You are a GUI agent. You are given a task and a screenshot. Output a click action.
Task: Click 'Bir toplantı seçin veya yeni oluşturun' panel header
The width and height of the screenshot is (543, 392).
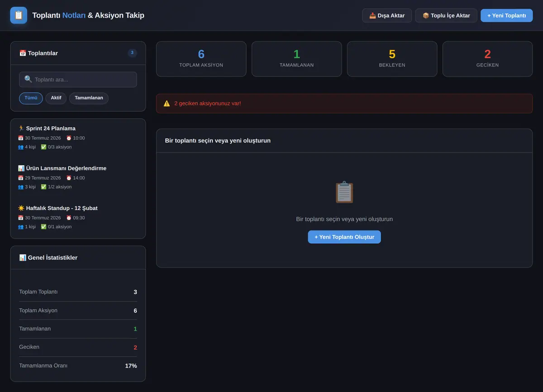pos(344,141)
